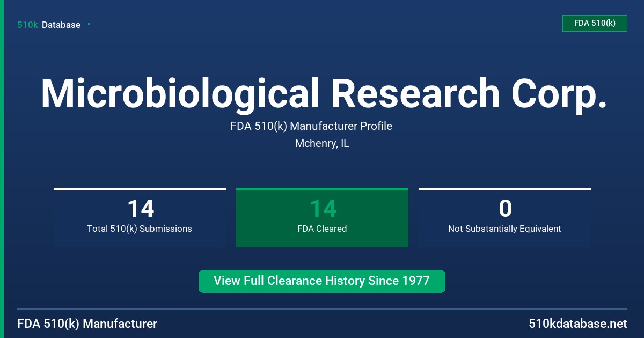
Task: Open the Total 510(k) Submissions card
Action: (x=140, y=217)
